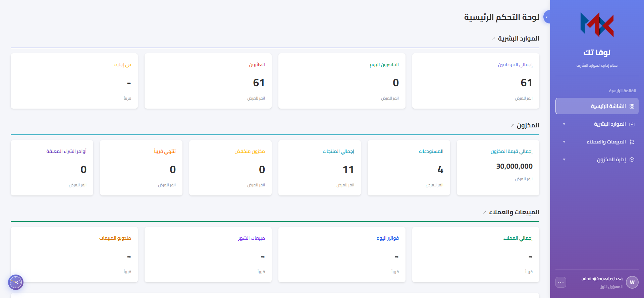Collapse the sidebar with the round arrow button

pos(547,17)
